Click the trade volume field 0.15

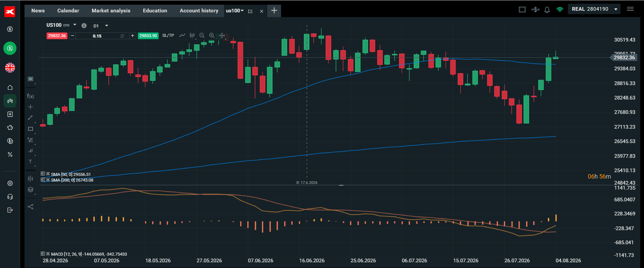[x=97, y=36]
